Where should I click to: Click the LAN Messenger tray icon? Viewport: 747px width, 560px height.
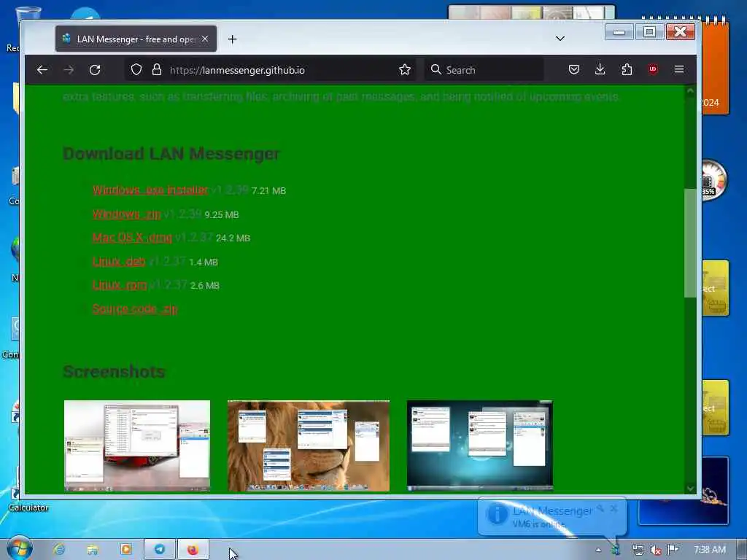(616, 550)
